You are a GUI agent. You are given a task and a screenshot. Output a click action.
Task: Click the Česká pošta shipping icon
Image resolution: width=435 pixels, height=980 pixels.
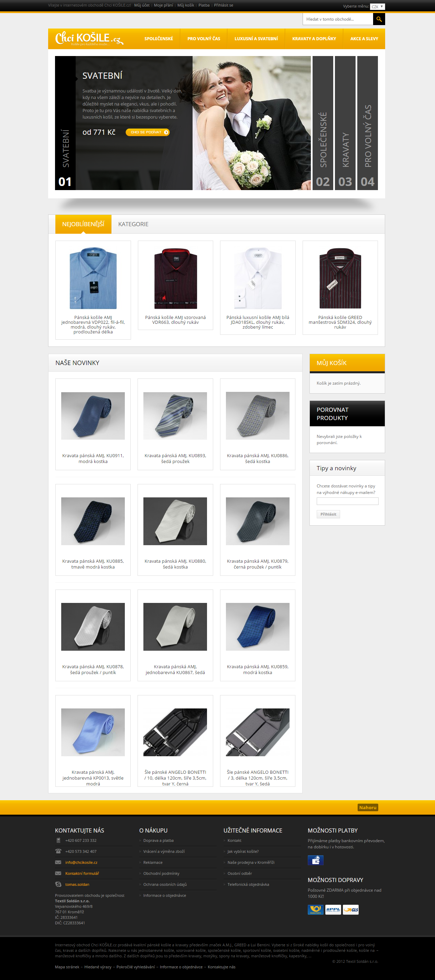coord(315,910)
